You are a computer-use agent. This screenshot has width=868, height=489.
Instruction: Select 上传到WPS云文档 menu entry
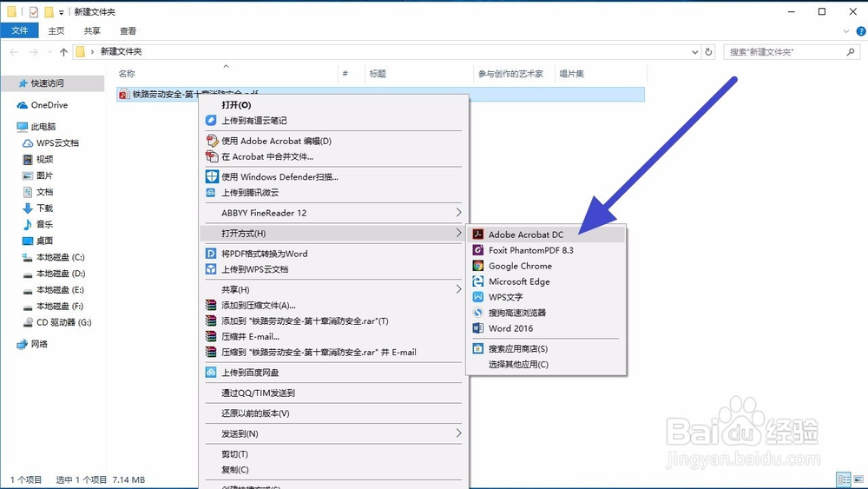tap(334, 269)
